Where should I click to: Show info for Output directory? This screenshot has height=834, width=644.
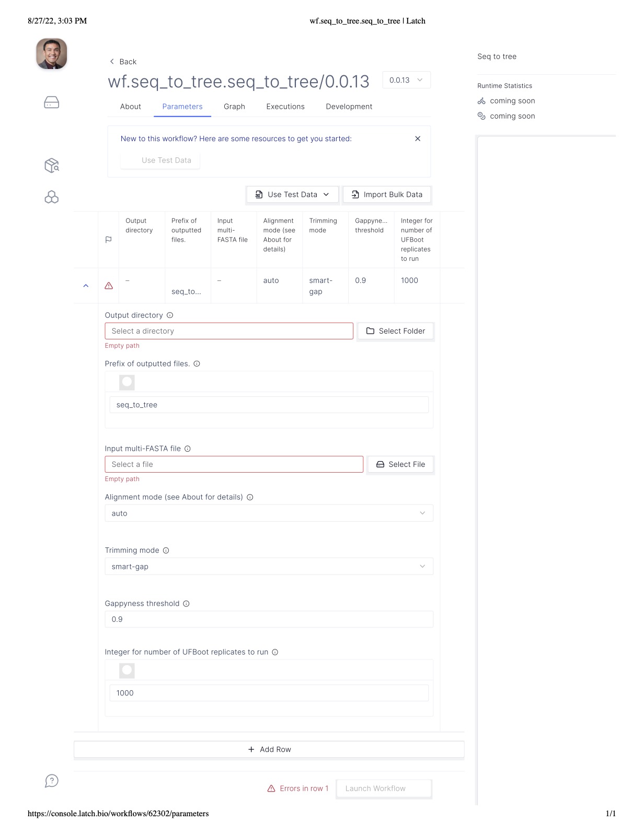pyautogui.click(x=170, y=315)
